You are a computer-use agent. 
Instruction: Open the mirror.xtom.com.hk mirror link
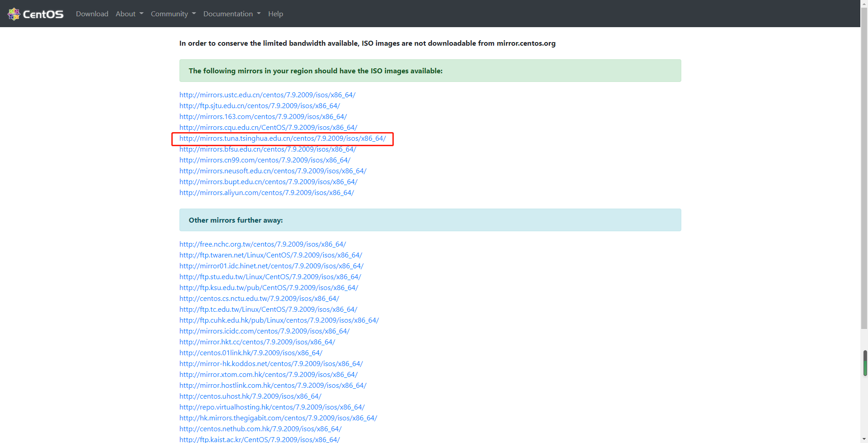268,375
